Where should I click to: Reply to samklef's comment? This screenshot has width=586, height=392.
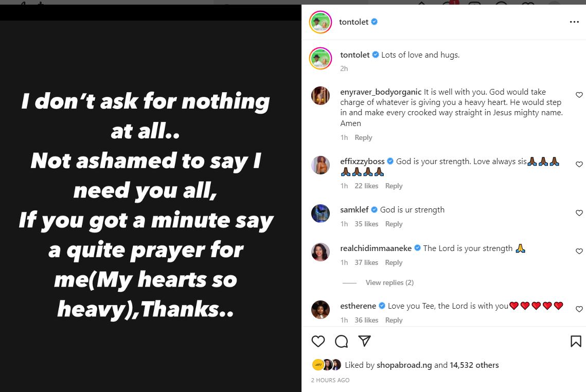(394, 224)
